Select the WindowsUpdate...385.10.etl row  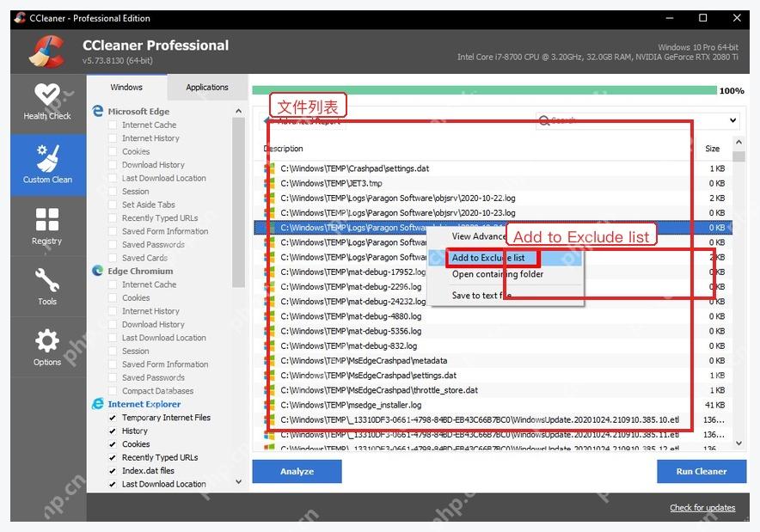point(493,419)
